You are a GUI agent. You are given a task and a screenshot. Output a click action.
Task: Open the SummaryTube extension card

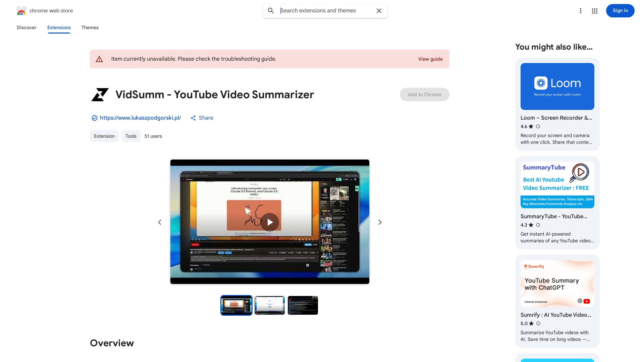click(557, 203)
